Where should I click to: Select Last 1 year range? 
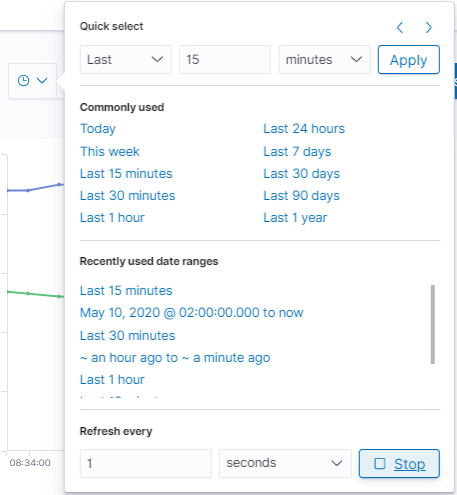[x=295, y=218]
